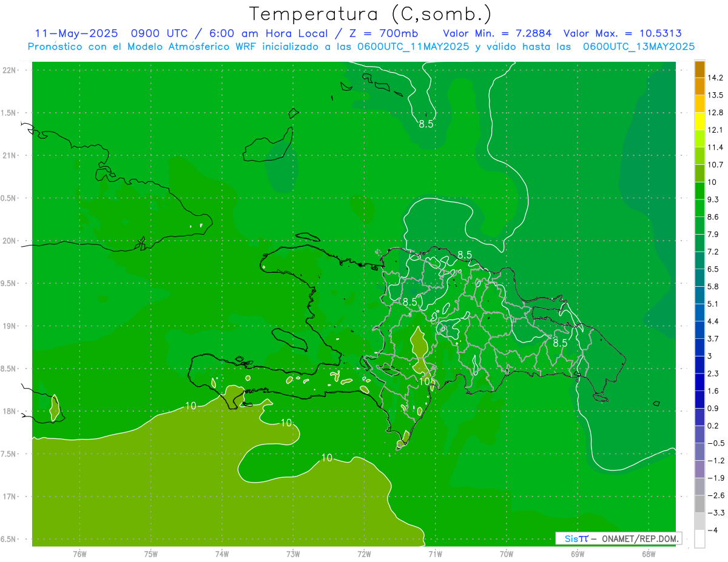
Task: Click the '-0.5' legend value
Action: (716, 443)
